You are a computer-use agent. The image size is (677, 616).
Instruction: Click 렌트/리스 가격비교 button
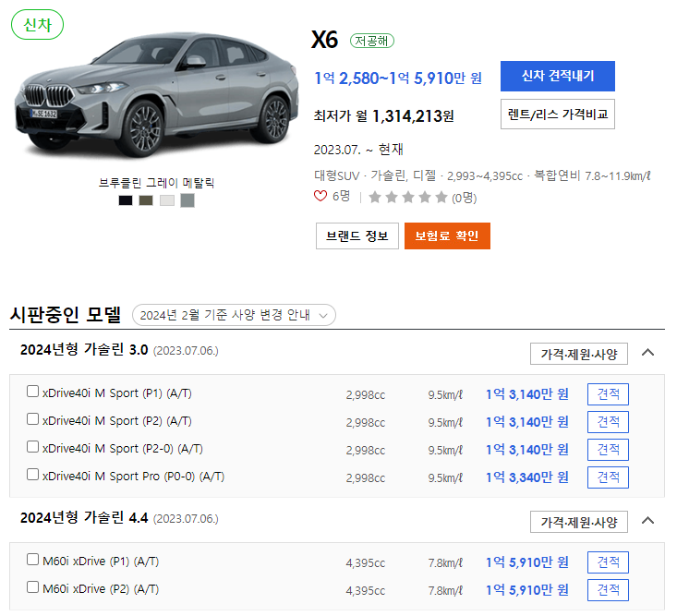(x=558, y=114)
